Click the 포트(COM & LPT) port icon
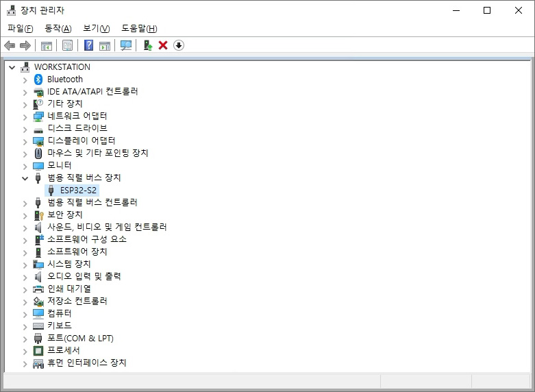This screenshot has width=535, height=392. 38,339
